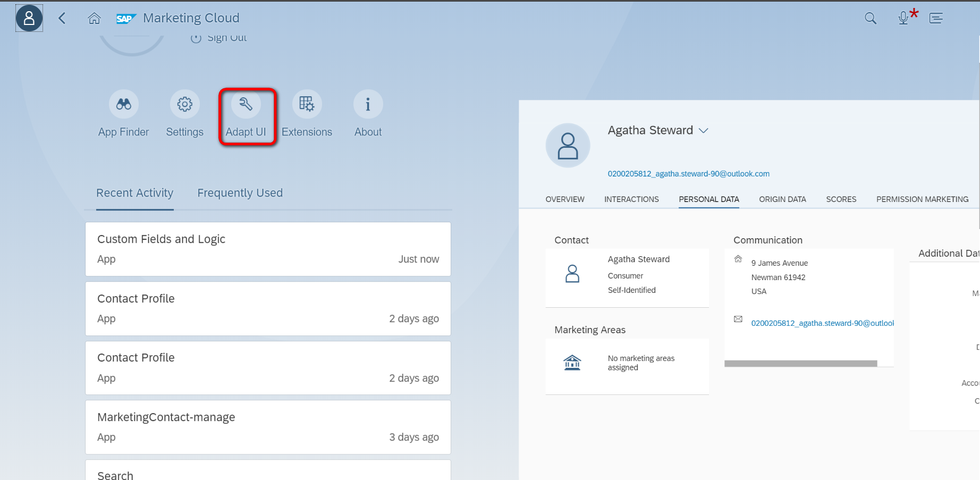The height and width of the screenshot is (480, 980).
Task: Click 'Newman 61942' address line
Action: [779, 277]
